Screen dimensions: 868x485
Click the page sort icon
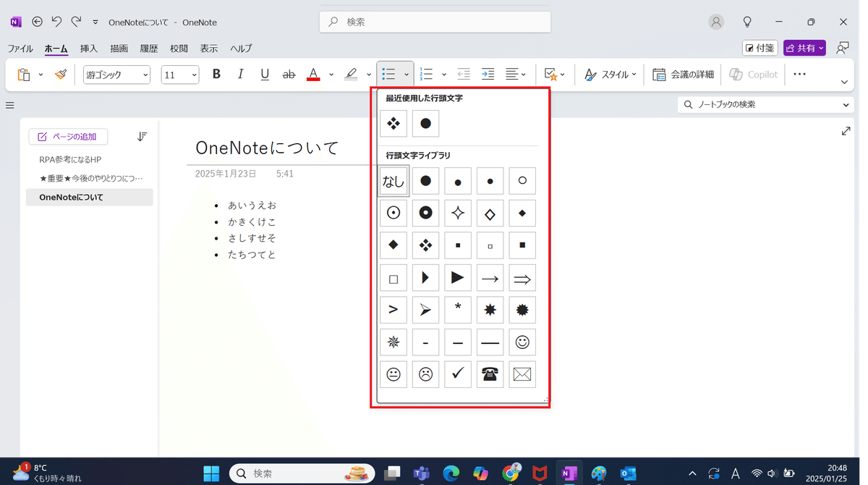point(142,136)
